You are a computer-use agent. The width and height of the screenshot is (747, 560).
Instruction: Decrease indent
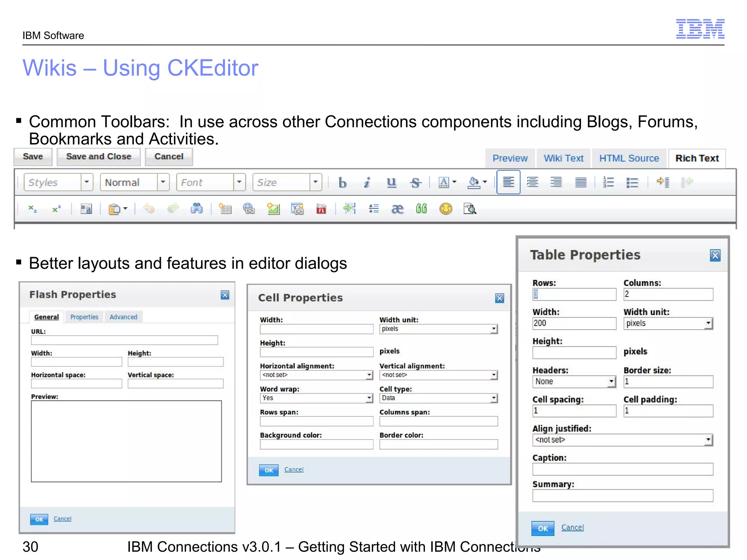[687, 182]
